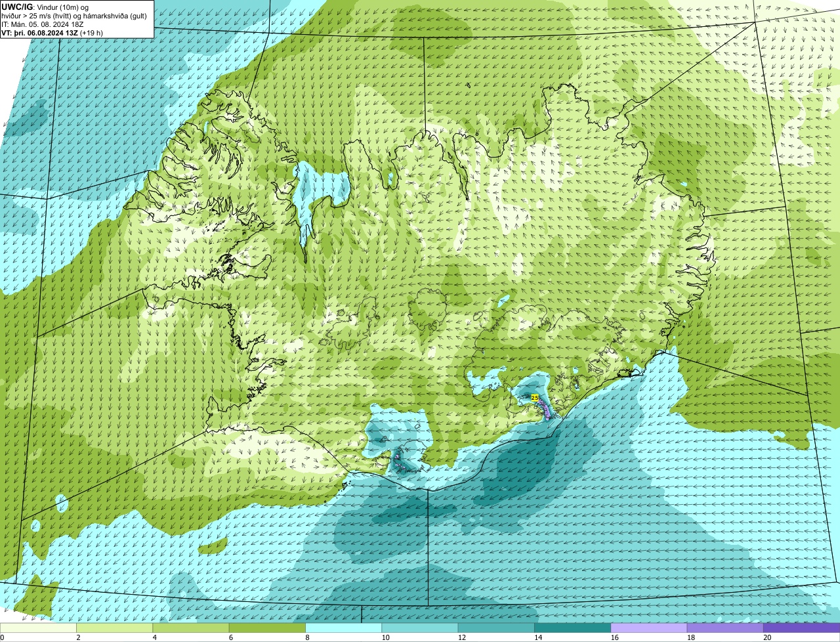Click the 'VT: þri. 06.08.2024 13Z (+19 h)' line

pyautogui.click(x=52, y=33)
